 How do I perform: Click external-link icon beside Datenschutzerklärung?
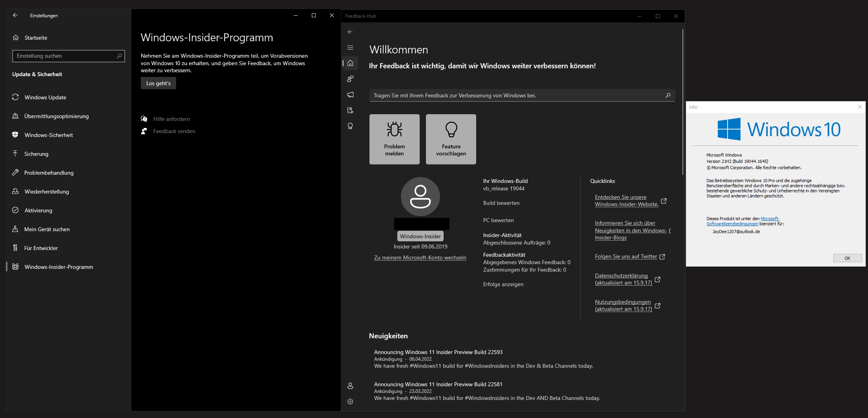click(x=657, y=279)
